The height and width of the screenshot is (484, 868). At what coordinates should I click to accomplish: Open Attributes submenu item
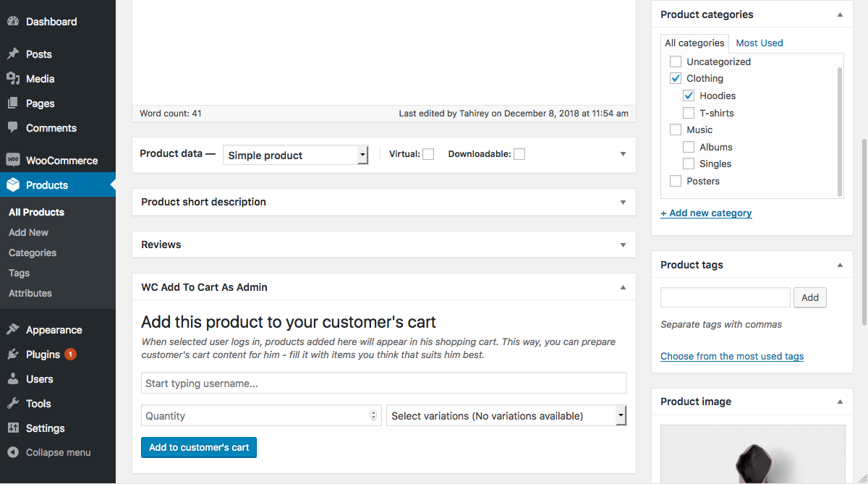[30, 293]
